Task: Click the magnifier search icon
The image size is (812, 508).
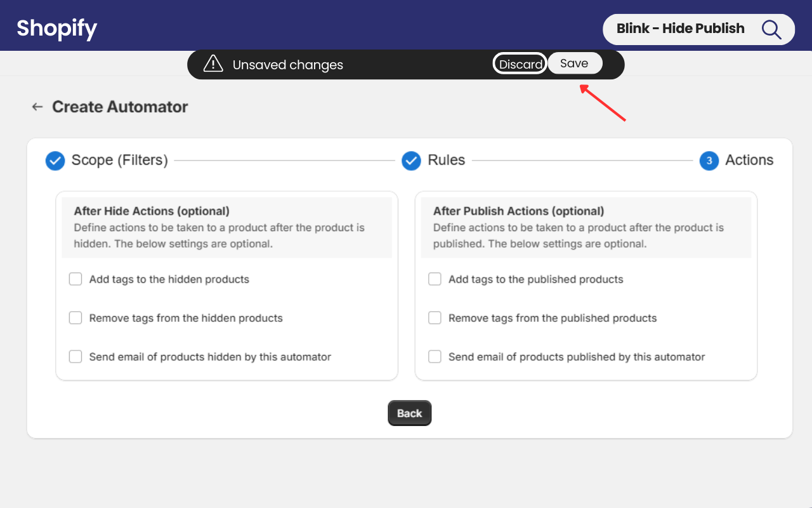Action: [771, 29]
